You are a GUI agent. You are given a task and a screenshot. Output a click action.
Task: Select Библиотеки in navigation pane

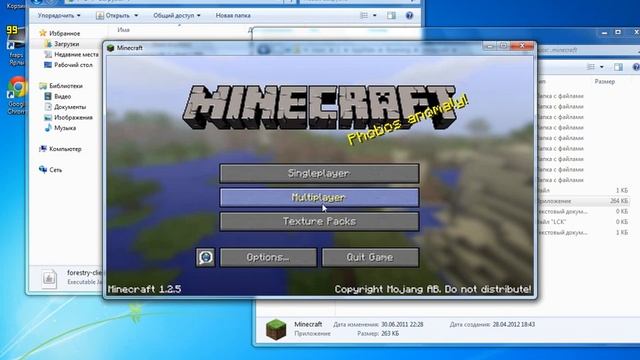pos(61,86)
